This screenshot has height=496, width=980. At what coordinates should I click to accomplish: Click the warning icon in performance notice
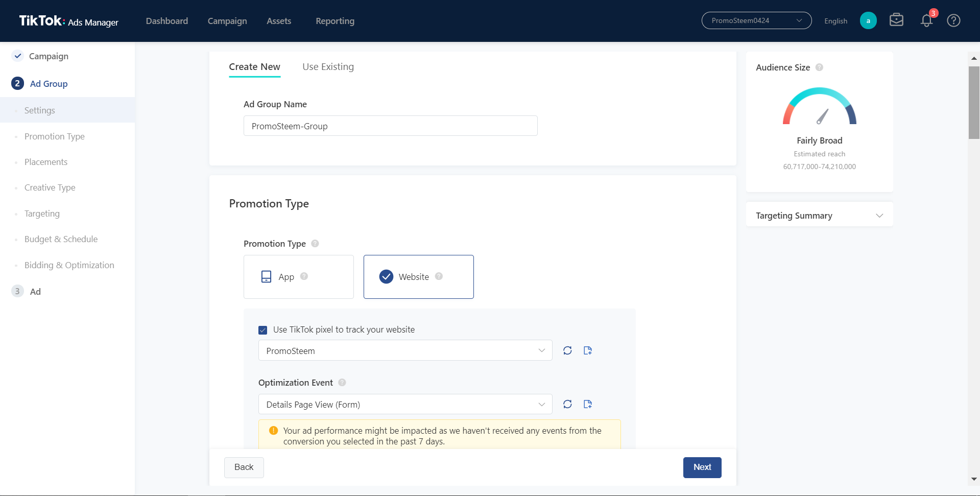tap(273, 431)
